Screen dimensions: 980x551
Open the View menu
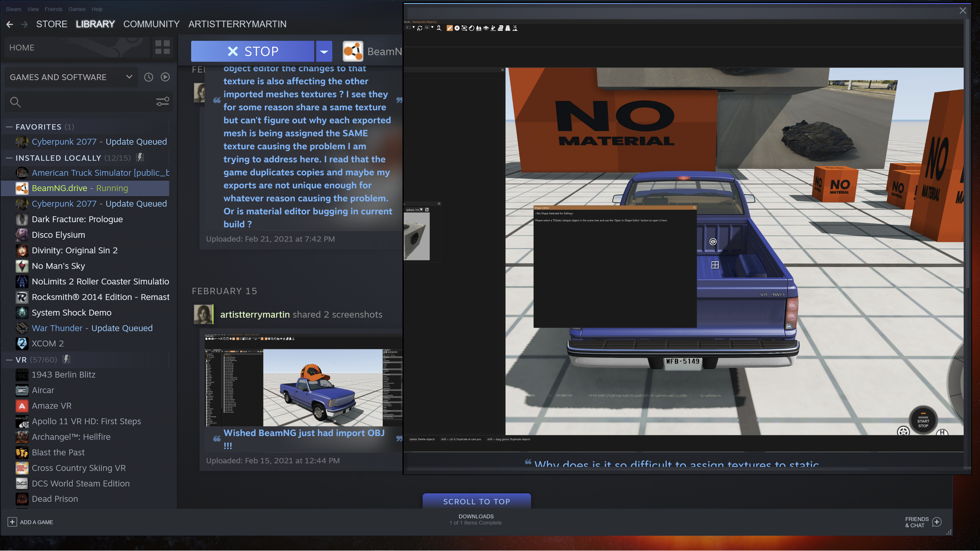point(33,9)
